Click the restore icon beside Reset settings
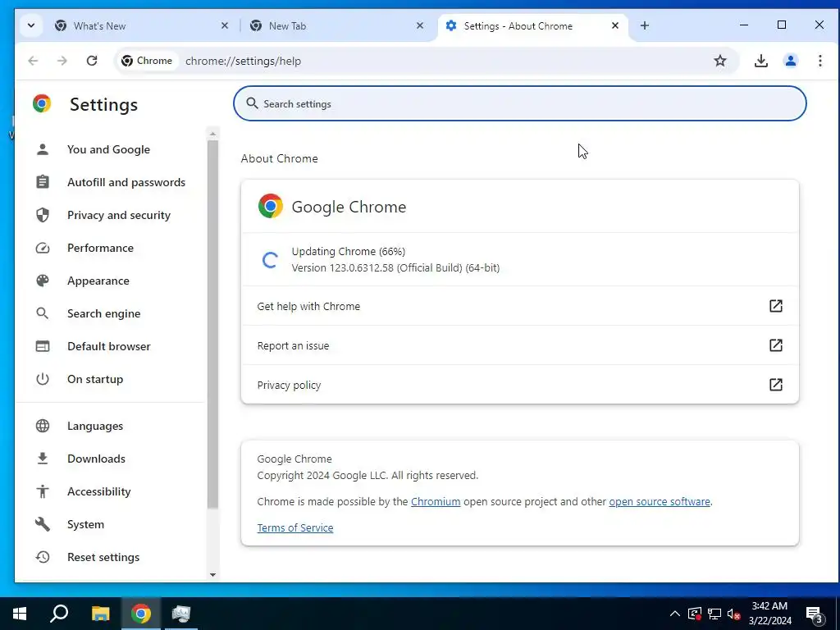840x630 pixels. click(43, 557)
